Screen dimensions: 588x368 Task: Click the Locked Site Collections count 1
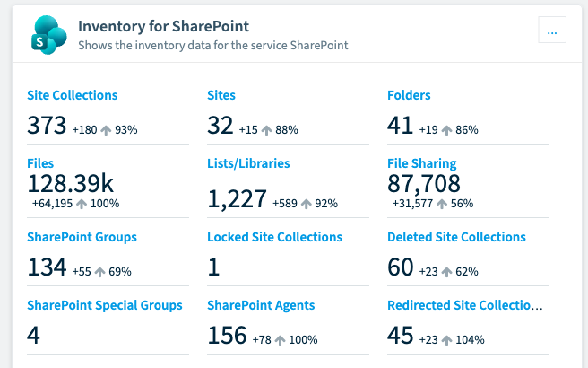coord(213,267)
